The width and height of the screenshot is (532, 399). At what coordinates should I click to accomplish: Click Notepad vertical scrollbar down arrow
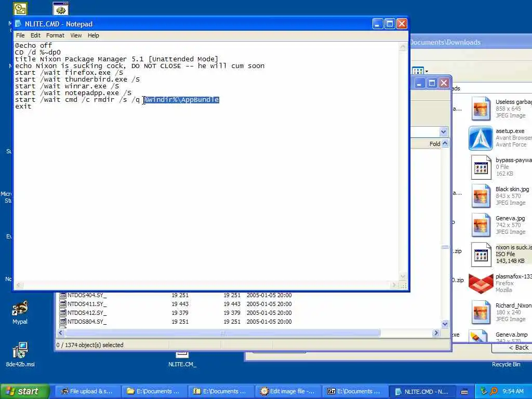(x=403, y=276)
